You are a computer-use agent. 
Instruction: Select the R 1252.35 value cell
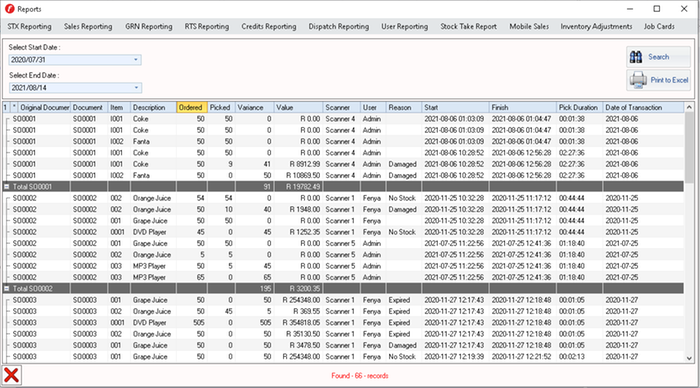click(x=298, y=232)
